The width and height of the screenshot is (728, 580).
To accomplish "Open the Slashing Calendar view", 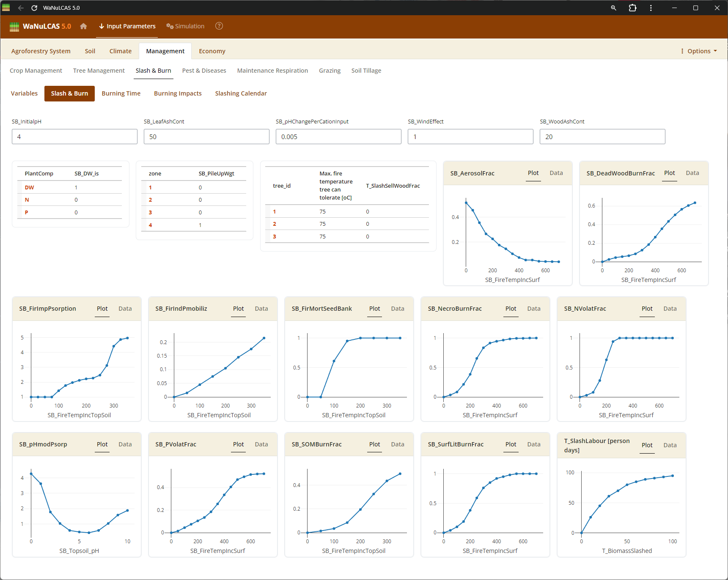I will tap(241, 93).
